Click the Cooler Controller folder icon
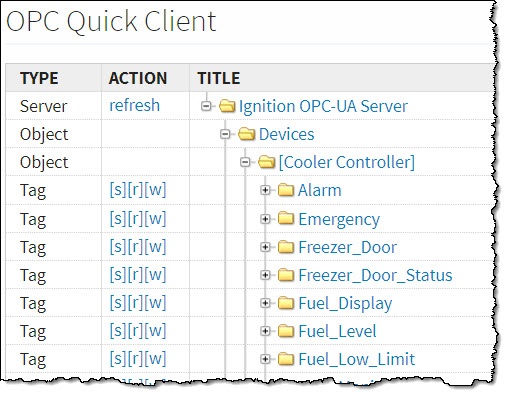The height and width of the screenshot is (394, 507). (267, 162)
